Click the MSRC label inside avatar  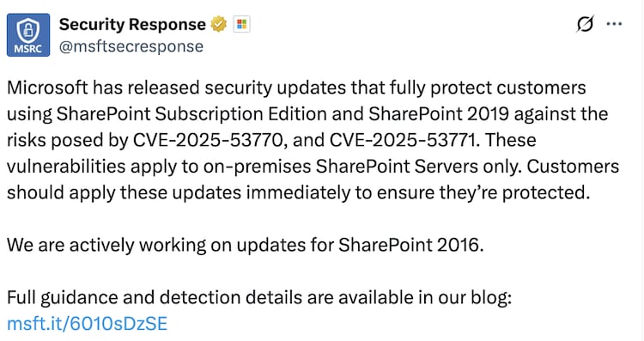[x=28, y=49]
